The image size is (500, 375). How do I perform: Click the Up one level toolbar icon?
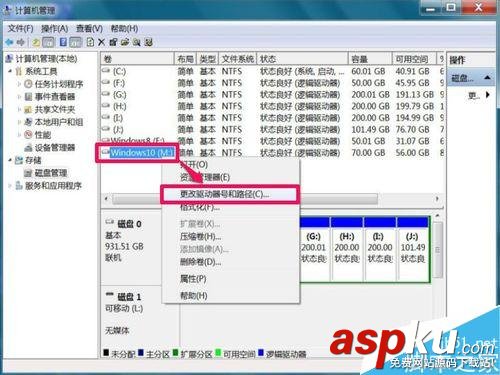click(36, 42)
